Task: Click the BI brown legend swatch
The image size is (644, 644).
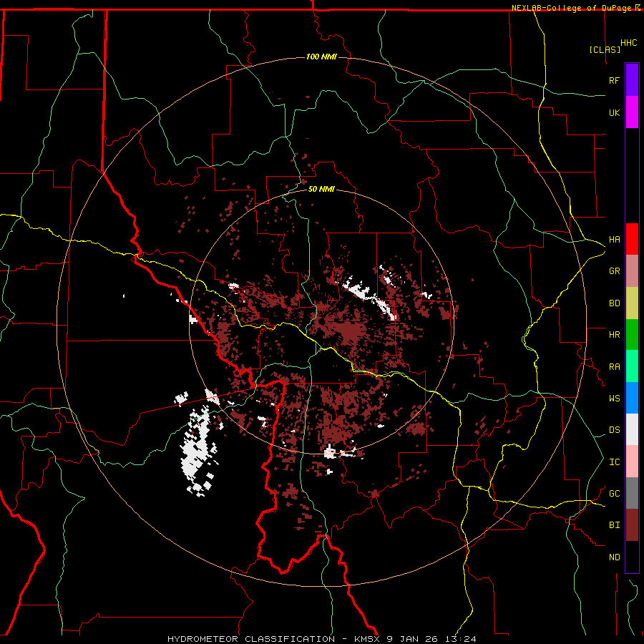Action: click(632, 525)
